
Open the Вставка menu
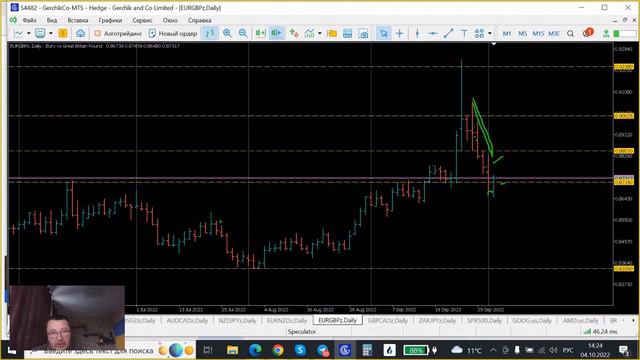click(x=78, y=20)
